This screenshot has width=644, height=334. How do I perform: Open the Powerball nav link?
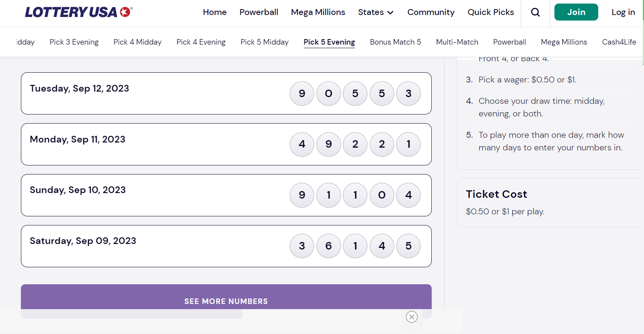coord(259,12)
